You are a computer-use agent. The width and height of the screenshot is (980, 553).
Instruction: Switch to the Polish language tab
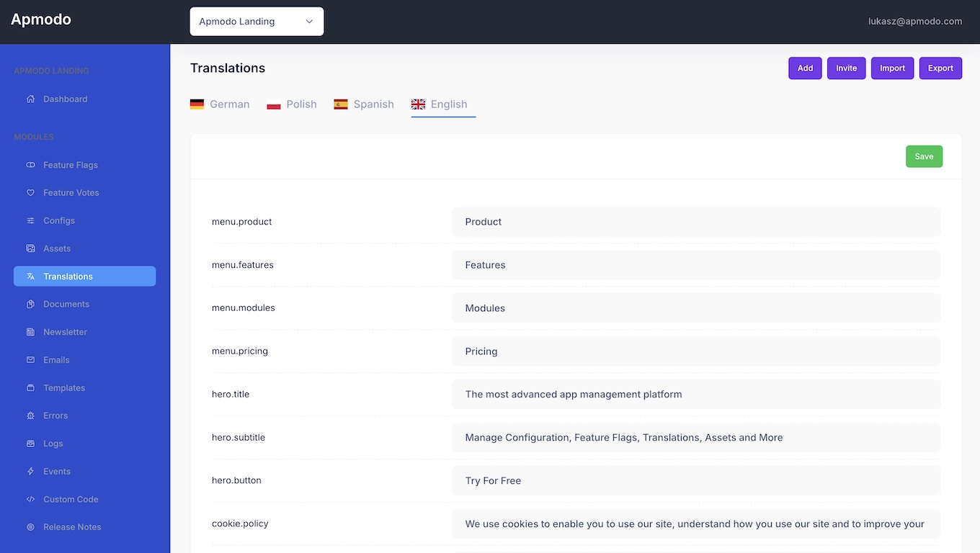(292, 104)
